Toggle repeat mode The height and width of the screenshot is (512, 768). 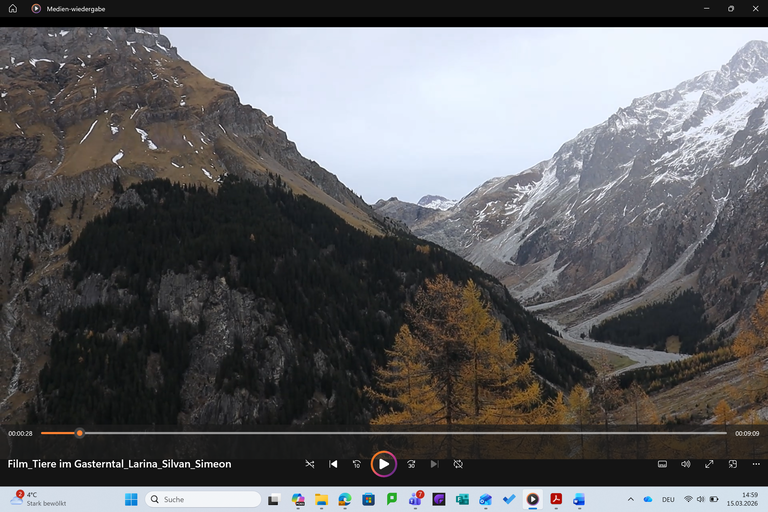click(458, 464)
